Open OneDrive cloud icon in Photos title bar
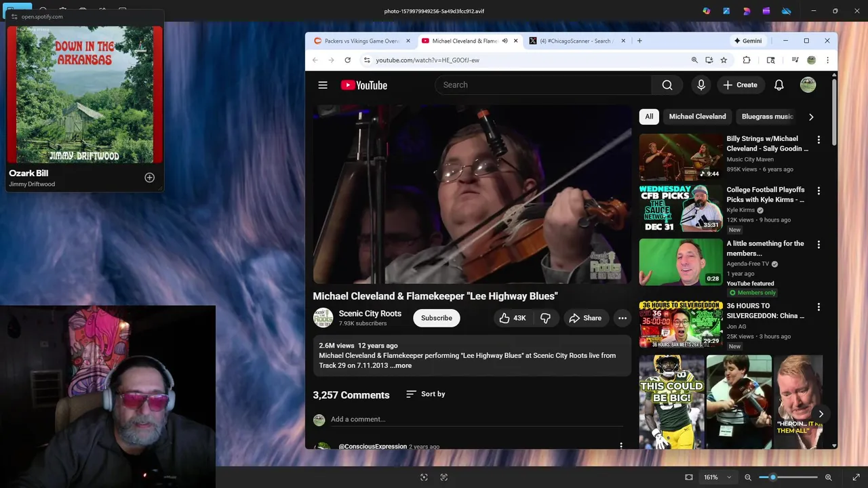 pos(787,11)
